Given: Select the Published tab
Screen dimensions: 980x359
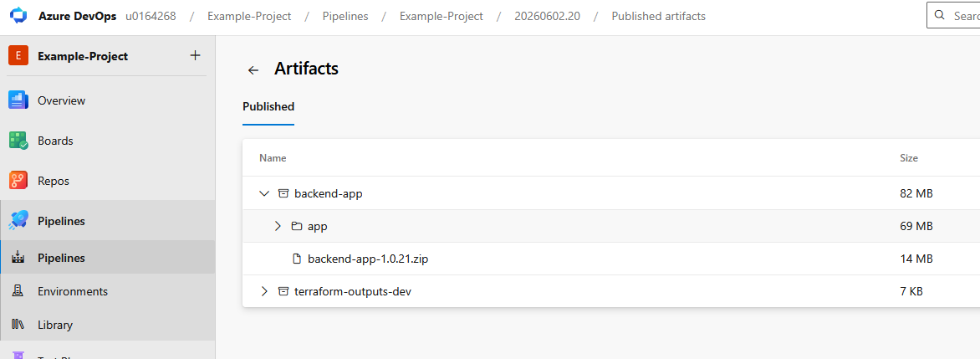Looking at the screenshot, I should [x=268, y=106].
